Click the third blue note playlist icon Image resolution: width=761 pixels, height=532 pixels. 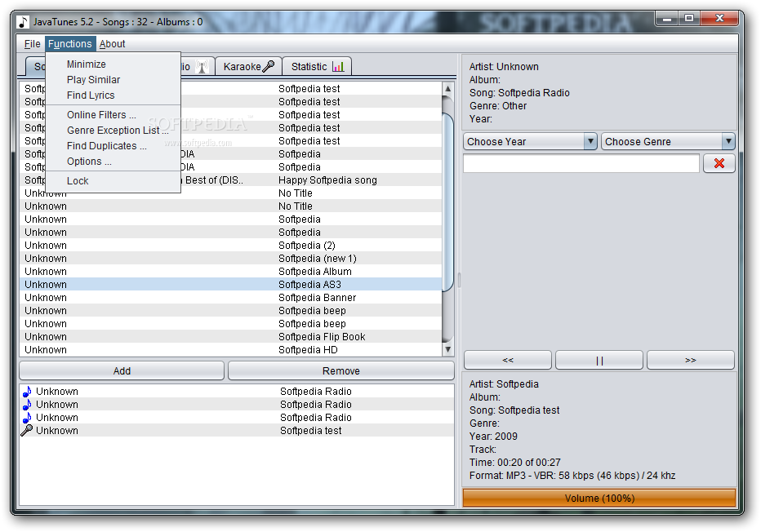click(x=27, y=418)
